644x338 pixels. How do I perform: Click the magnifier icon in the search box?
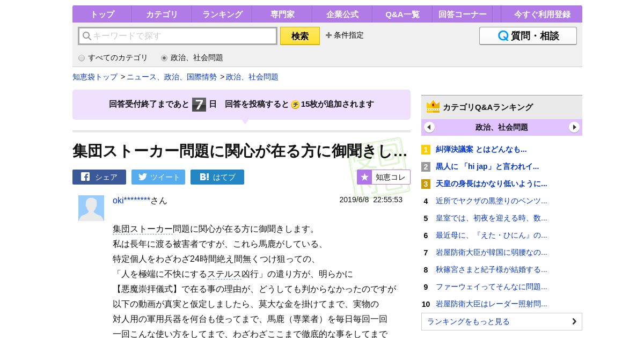(x=87, y=36)
